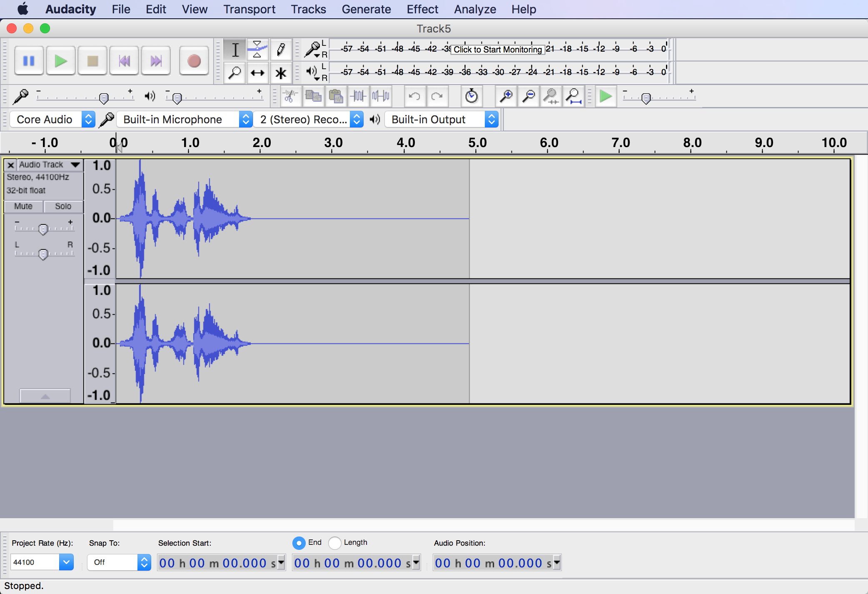Click the Undo arrow icon
This screenshot has height=594, width=868.
click(414, 96)
